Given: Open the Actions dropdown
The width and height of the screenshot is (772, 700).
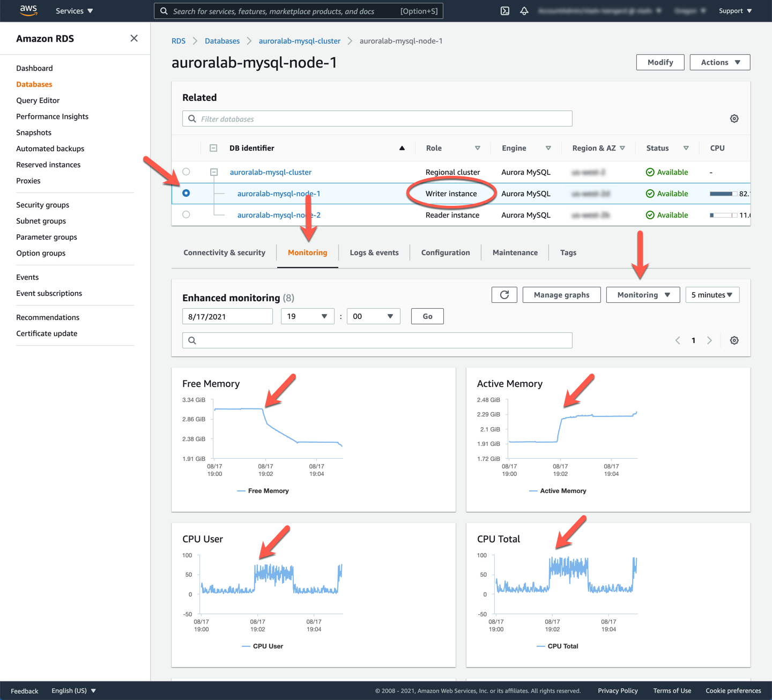Looking at the screenshot, I should coord(719,62).
